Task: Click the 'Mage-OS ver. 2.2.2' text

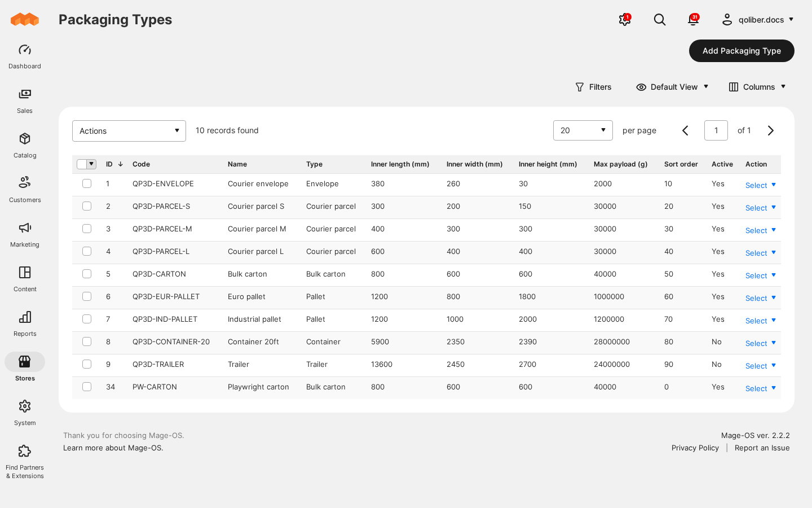Action: pos(756,436)
